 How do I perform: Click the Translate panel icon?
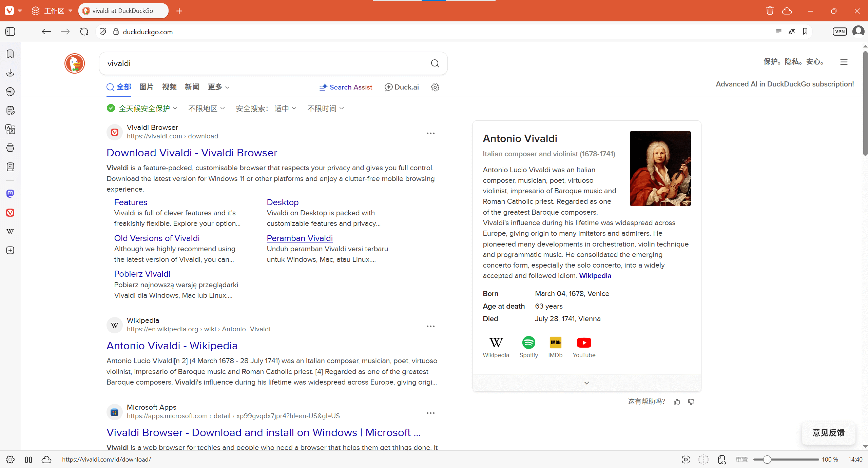pos(10,129)
